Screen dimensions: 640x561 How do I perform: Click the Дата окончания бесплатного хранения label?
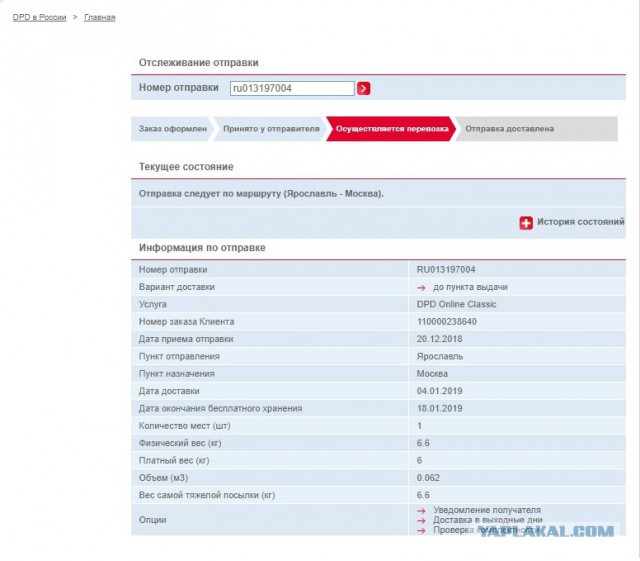(x=220, y=408)
